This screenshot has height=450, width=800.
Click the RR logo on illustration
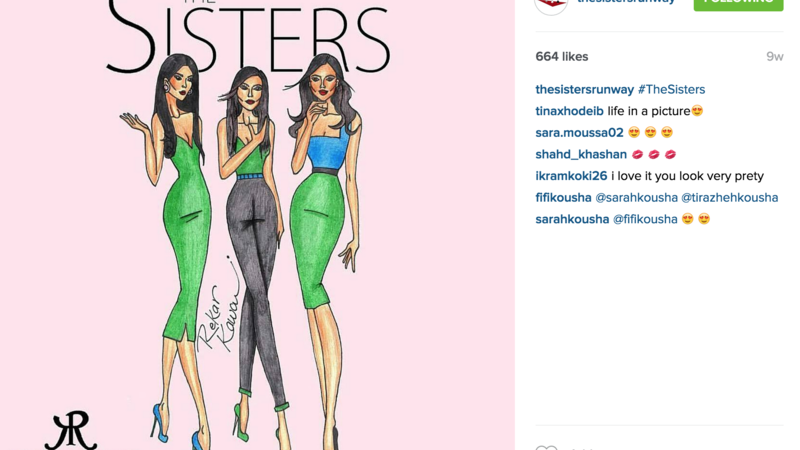tap(70, 430)
